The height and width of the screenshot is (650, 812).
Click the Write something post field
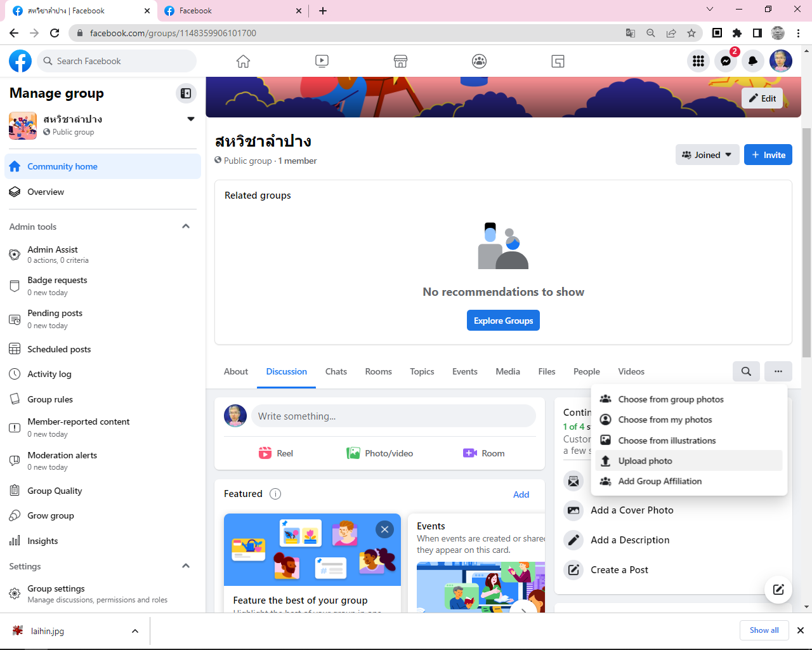tap(393, 416)
